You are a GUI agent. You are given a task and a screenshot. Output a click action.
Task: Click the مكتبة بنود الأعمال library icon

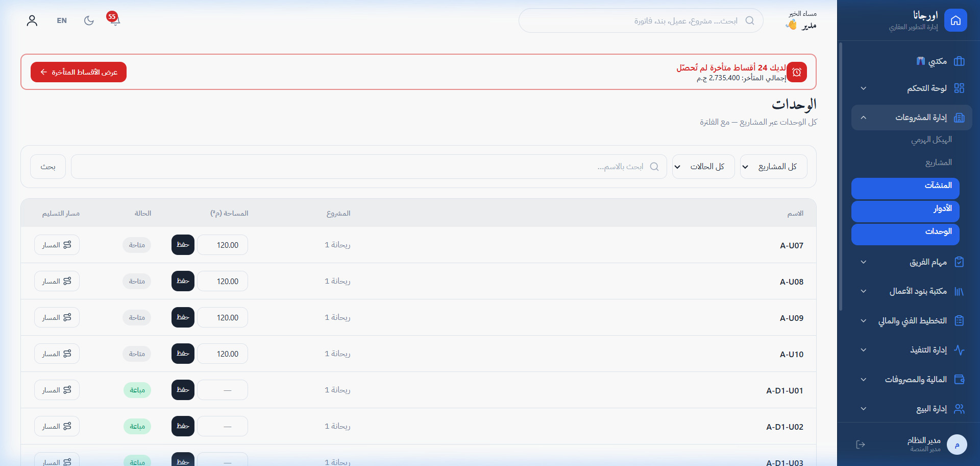point(959,291)
